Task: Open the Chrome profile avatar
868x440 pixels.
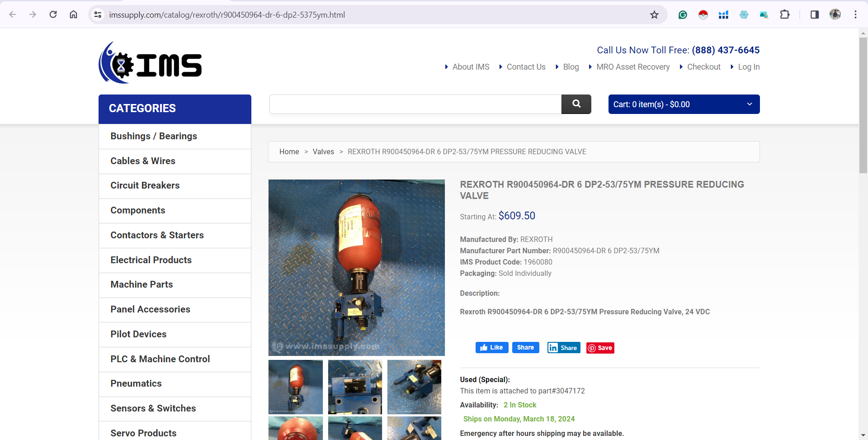Action: pos(835,14)
